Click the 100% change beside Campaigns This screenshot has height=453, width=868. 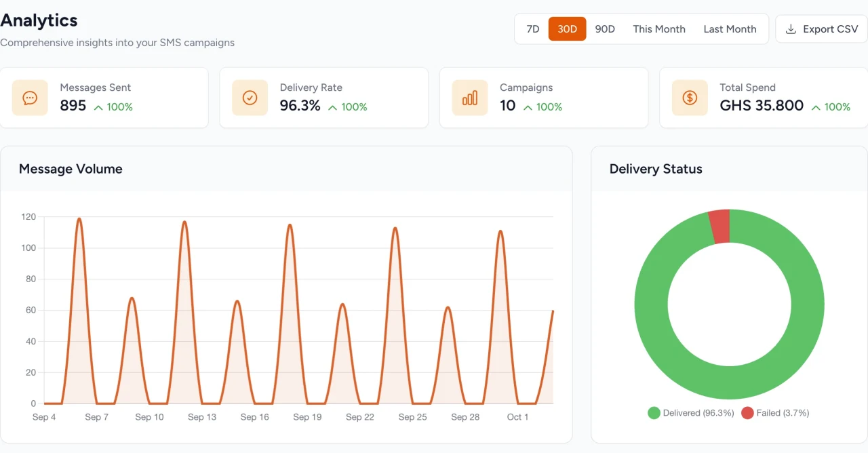(x=549, y=107)
